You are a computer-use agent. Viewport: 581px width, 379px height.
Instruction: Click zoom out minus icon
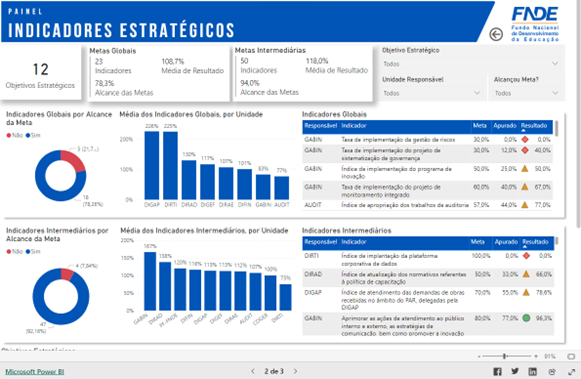coord(479,356)
